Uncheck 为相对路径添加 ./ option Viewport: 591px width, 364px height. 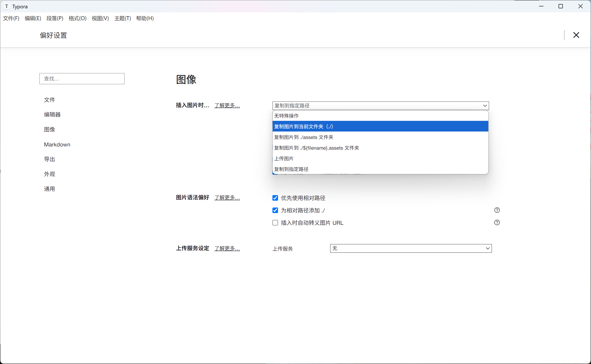pyautogui.click(x=275, y=211)
